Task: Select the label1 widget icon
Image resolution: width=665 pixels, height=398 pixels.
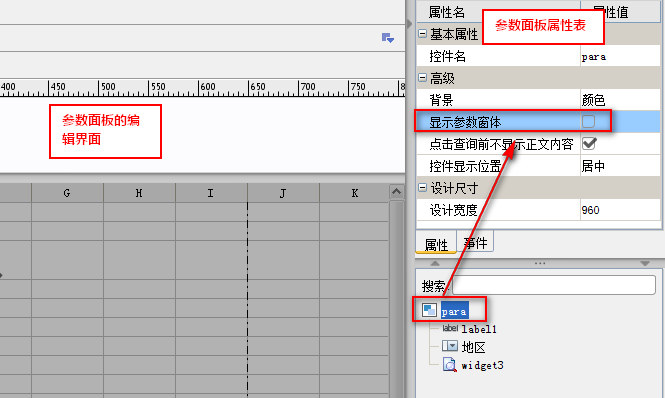Action: pos(450,328)
